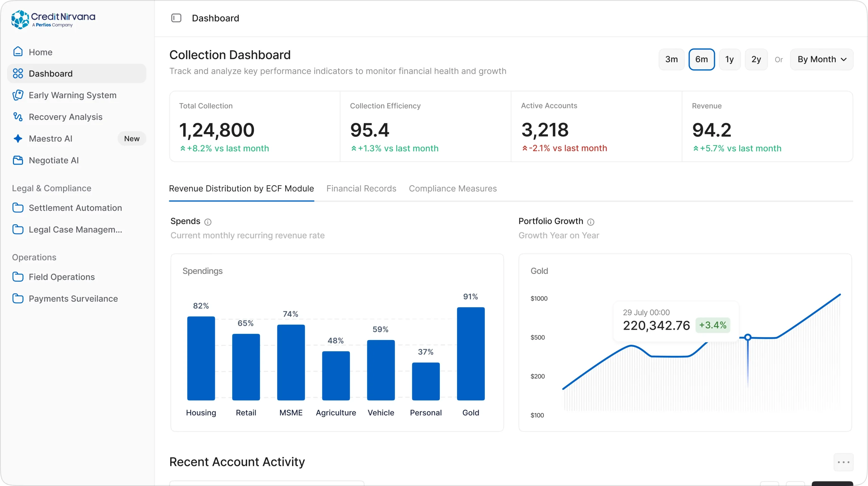
Task: Open the Recent Account Activity options menu
Action: [x=844, y=462]
